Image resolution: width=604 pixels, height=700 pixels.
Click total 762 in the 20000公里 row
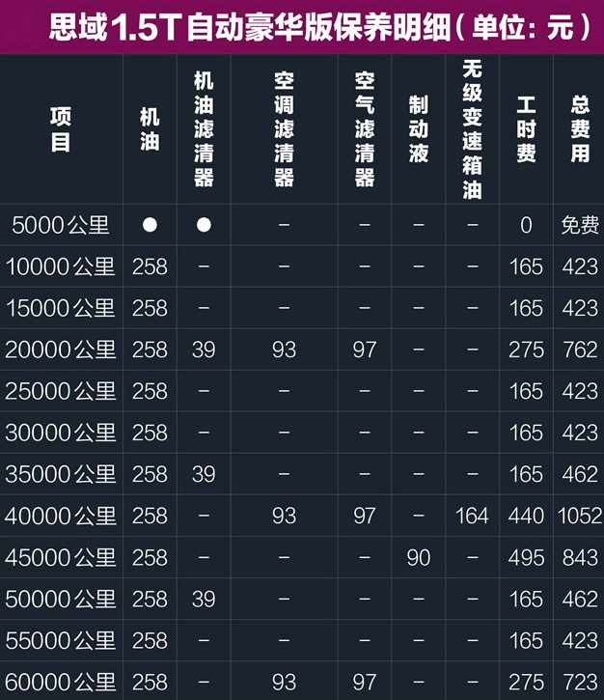click(580, 350)
